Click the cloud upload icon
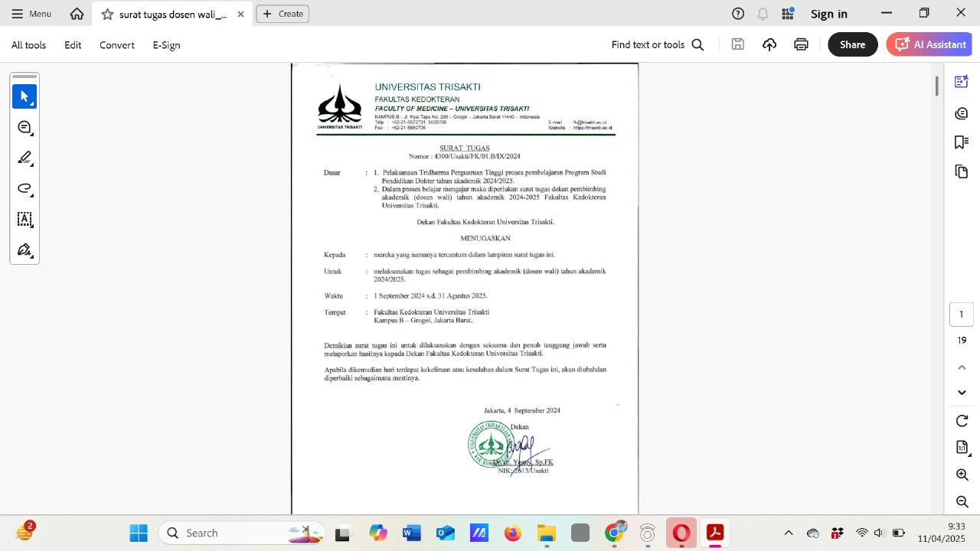980x551 pixels. tap(769, 44)
